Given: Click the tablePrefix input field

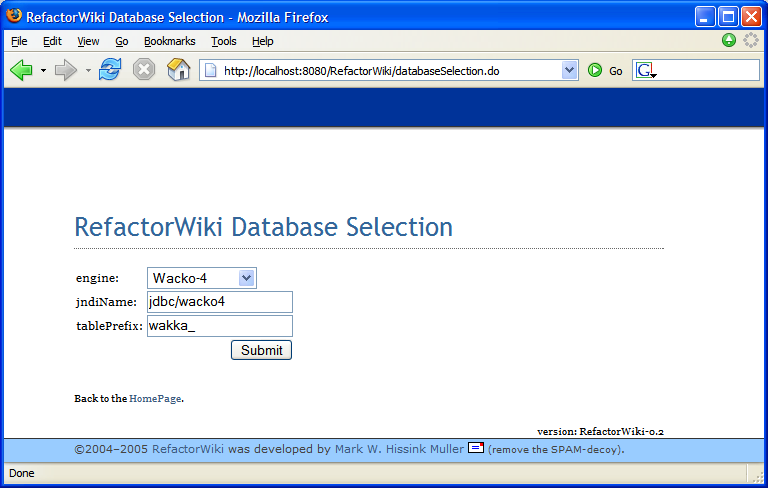Looking at the screenshot, I should [220, 326].
